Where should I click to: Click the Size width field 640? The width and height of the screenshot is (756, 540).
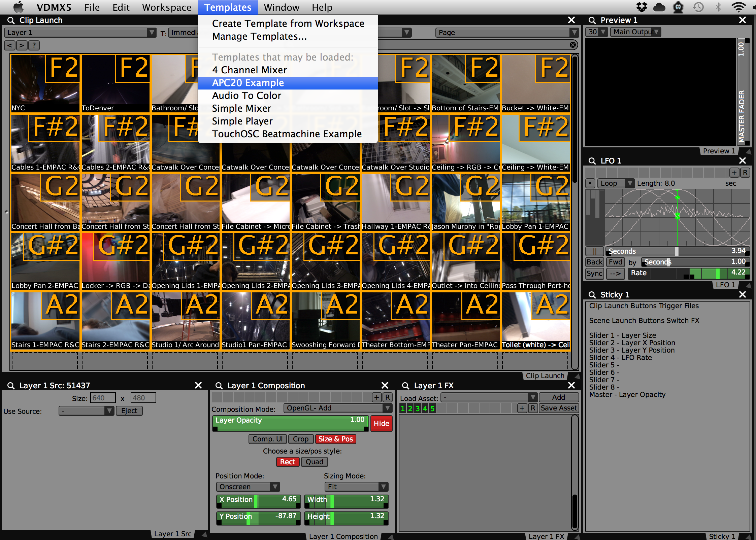[x=103, y=398]
